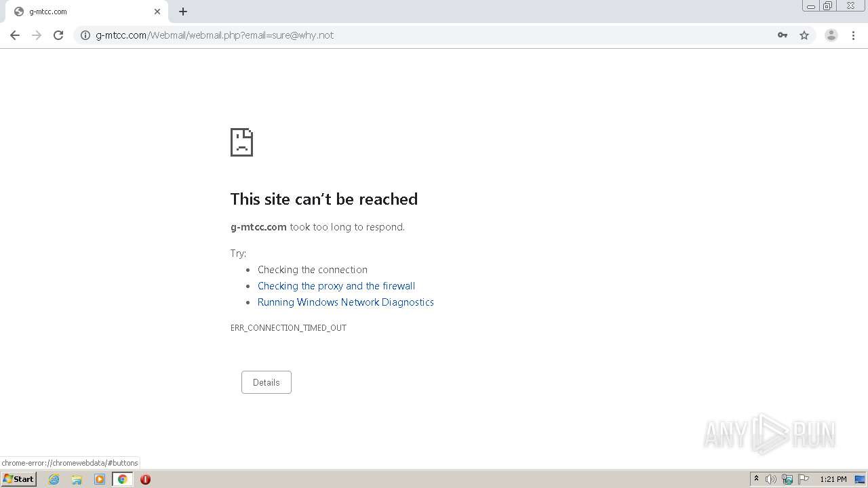Open saved passwords key icon
Image resolution: width=868 pixels, height=488 pixels.
[783, 35]
